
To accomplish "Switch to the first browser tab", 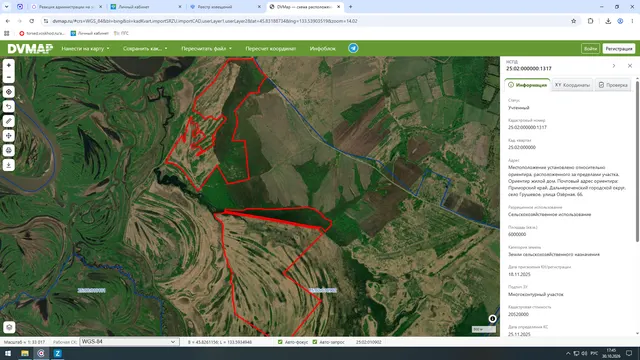I will pos(67,7).
